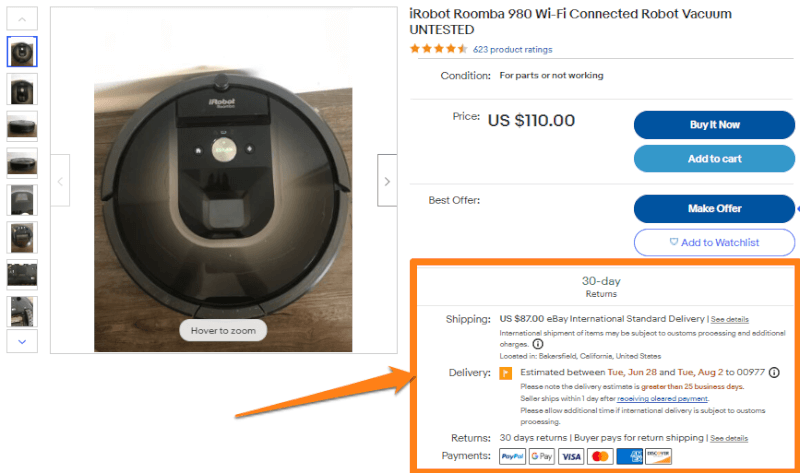Click the Buy It Now button

[714, 125]
